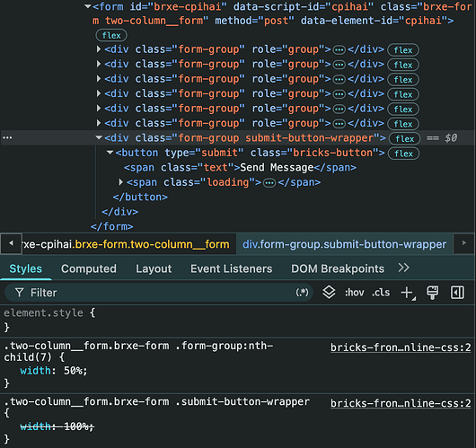
Task: Open ellipsis of the fifth form-group div
Action: tap(339, 109)
